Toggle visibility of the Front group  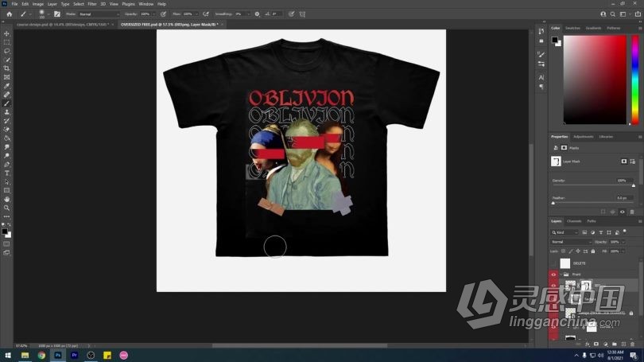(x=553, y=274)
